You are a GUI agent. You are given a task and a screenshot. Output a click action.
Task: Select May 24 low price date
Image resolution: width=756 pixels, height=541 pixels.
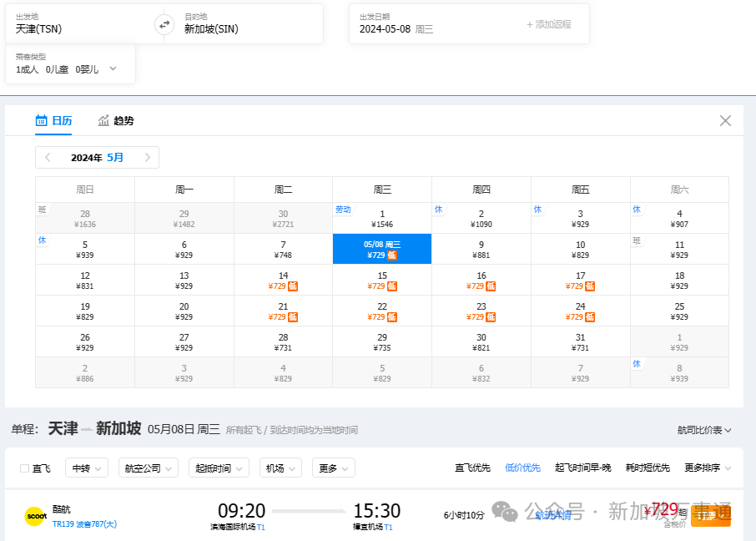point(581,311)
